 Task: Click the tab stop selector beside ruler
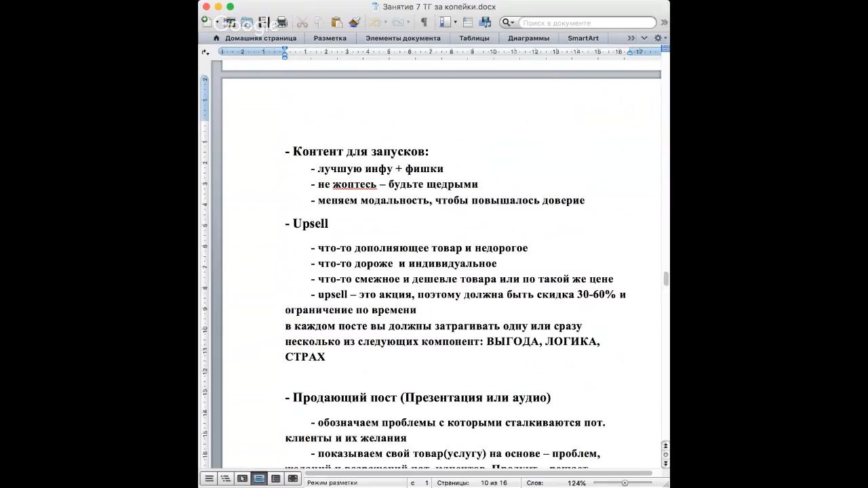[x=205, y=52]
